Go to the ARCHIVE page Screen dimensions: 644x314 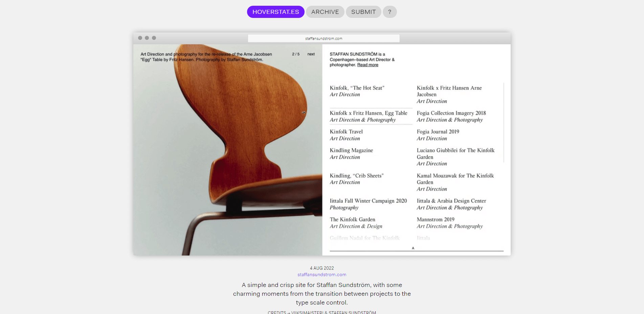[x=325, y=12]
